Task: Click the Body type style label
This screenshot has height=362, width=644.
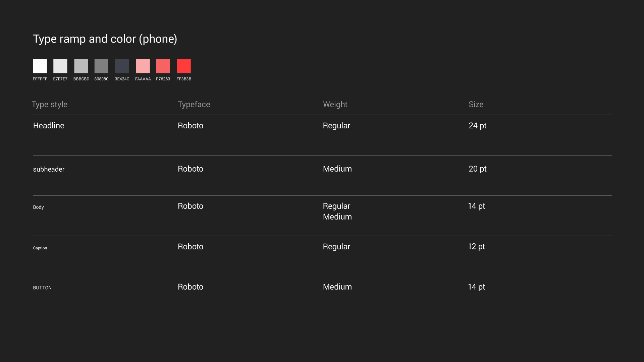Action: point(38,207)
